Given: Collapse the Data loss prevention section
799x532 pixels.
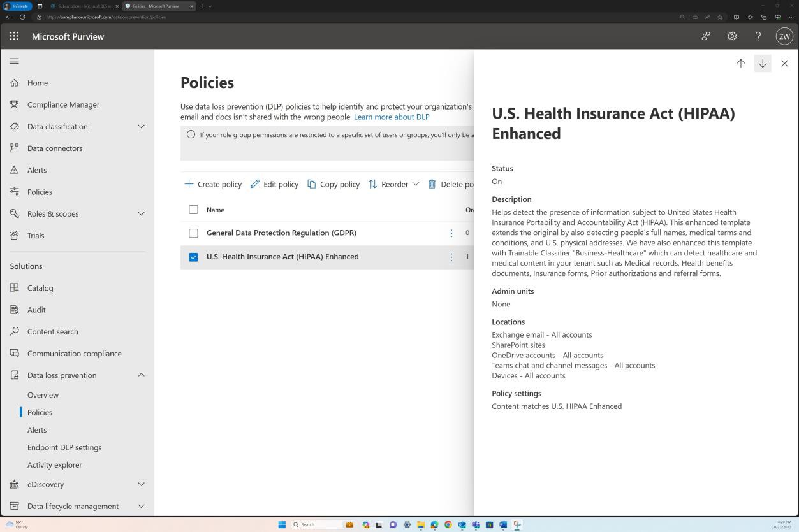Looking at the screenshot, I should (141, 375).
